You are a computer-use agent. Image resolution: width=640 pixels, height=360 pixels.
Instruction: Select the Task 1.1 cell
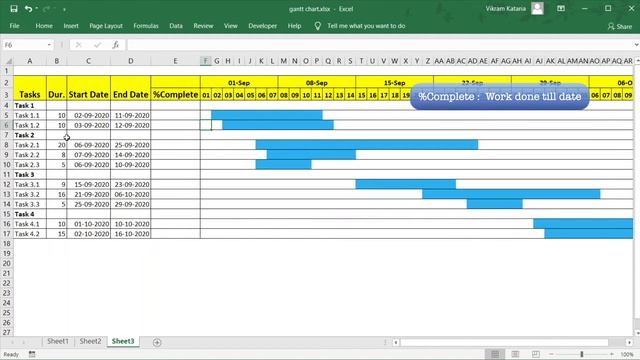pyautogui.click(x=30, y=115)
